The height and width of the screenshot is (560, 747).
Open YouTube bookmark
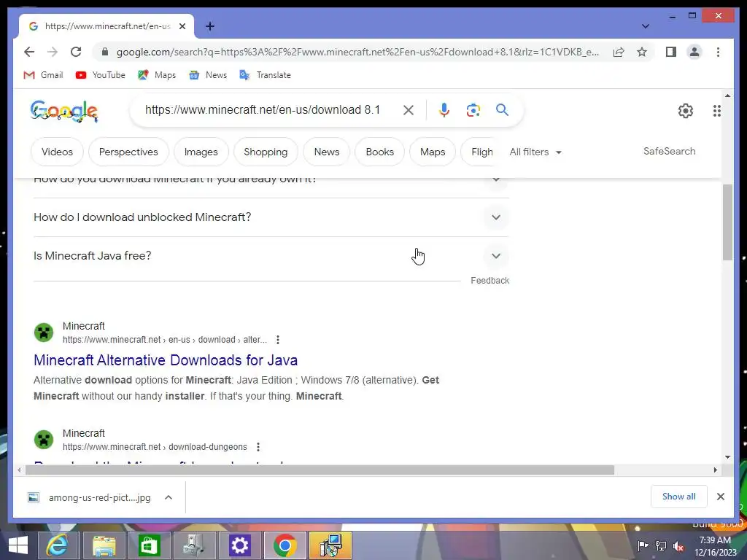click(x=101, y=75)
